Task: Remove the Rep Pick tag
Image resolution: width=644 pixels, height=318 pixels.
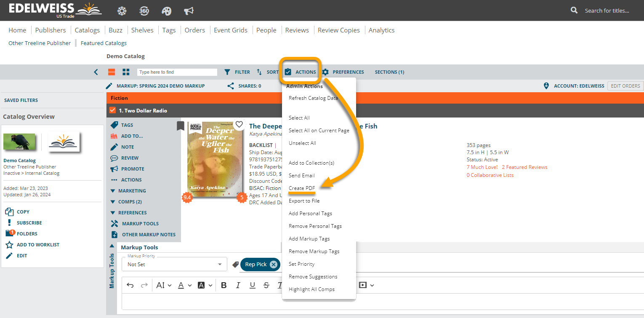Action: click(274, 265)
